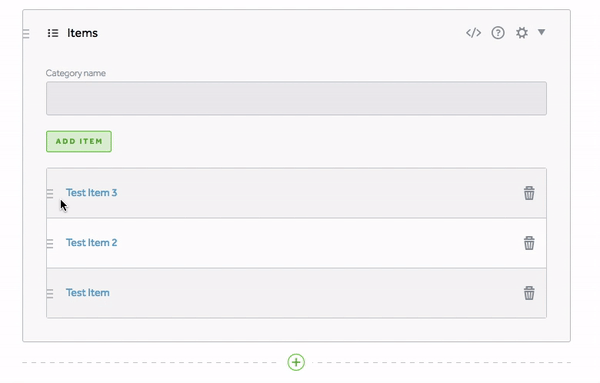Select the drag handle beside Test Item 2
Image resolution: width=600 pixels, height=383 pixels.
click(x=50, y=244)
